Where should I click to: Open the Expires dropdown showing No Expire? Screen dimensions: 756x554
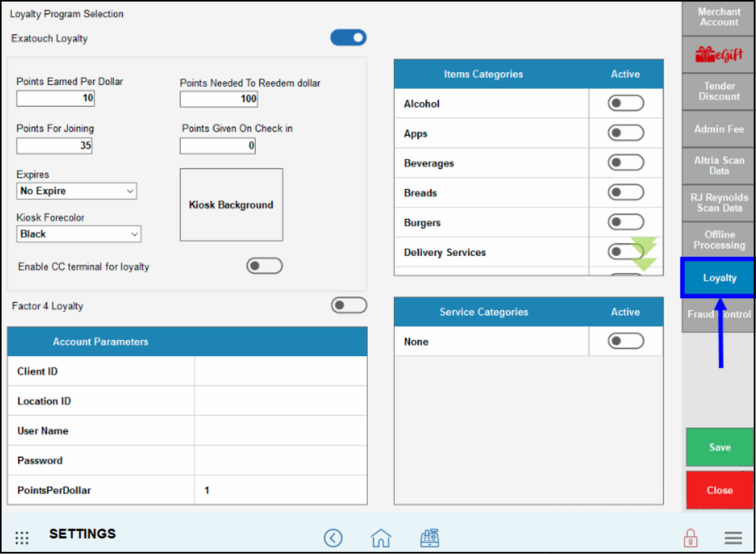tap(76, 191)
